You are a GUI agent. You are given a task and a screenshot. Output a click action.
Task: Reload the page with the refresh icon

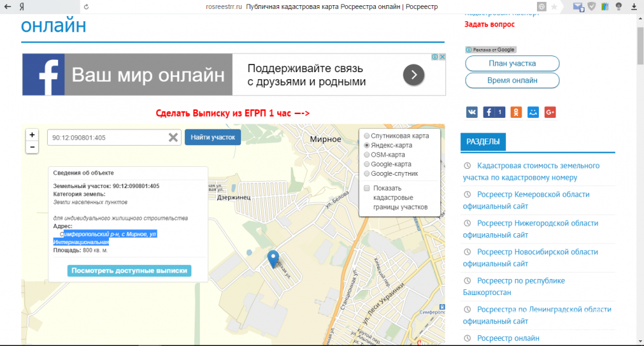(x=86, y=6)
